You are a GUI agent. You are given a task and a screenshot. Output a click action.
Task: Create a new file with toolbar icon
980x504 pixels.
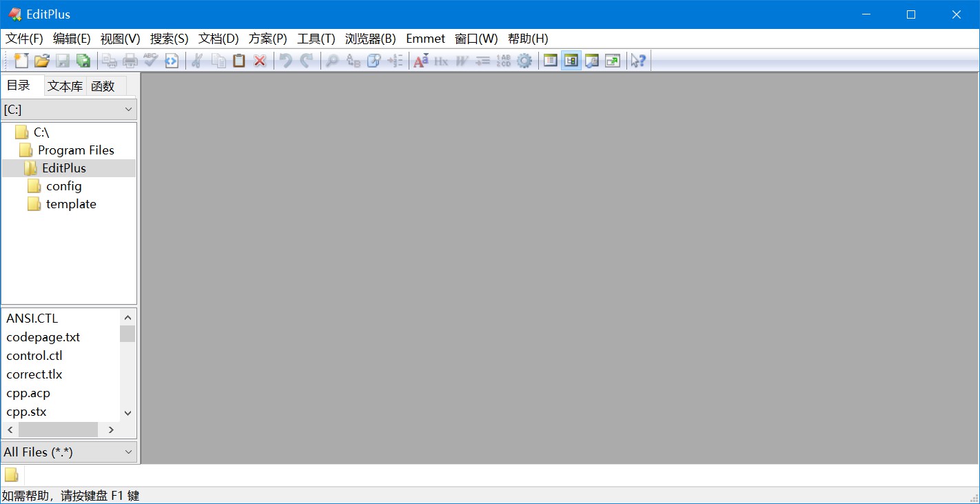coord(21,61)
